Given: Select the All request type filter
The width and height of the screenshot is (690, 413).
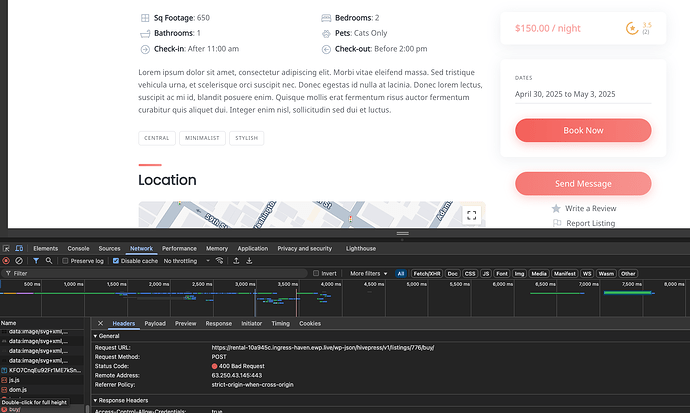Looking at the screenshot, I should pos(400,274).
